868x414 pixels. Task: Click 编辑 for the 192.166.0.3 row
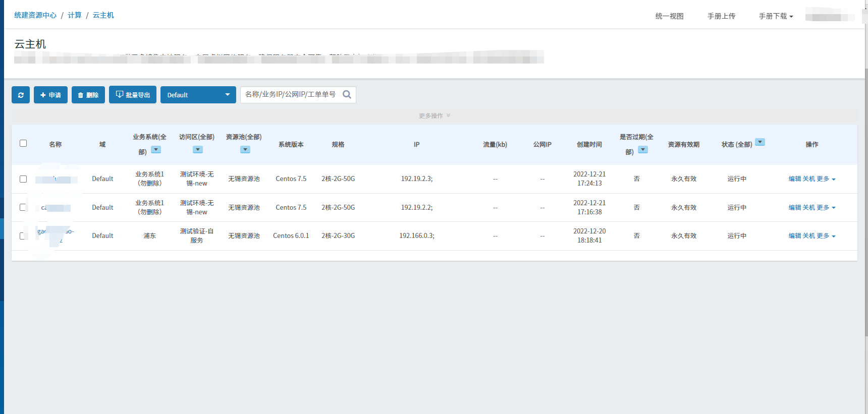pos(795,236)
